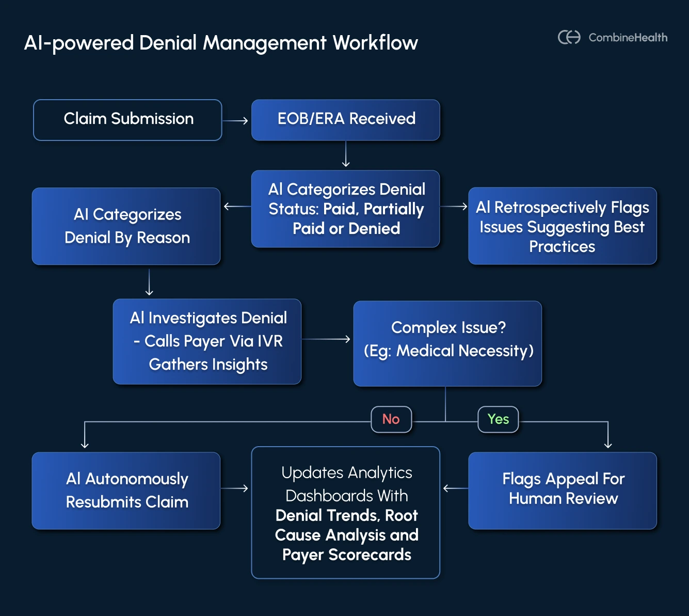Select the Flags Appeal For Human Review box
The image size is (689, 616).
tap(563, 491)
